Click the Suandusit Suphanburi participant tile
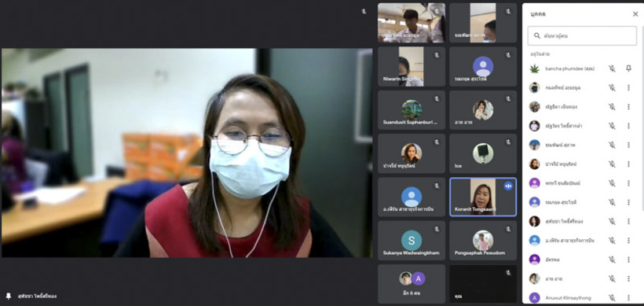 coord(411,110)
